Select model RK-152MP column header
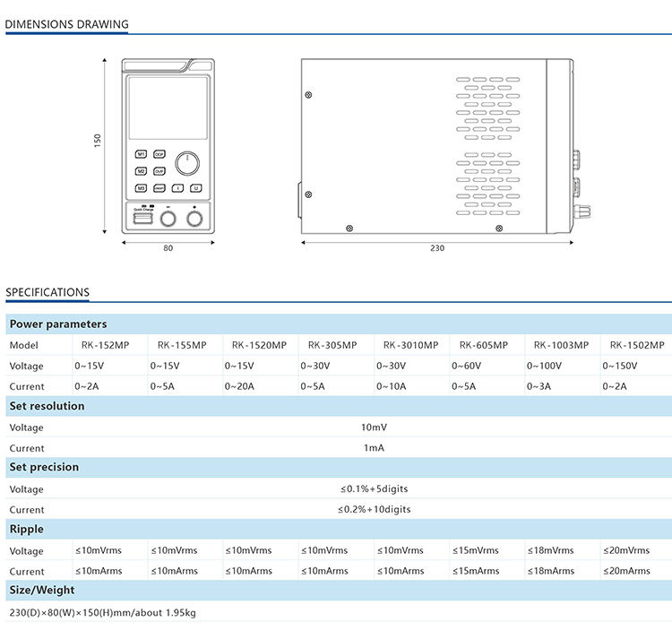 pyautogui.click(x=106, y=345)
